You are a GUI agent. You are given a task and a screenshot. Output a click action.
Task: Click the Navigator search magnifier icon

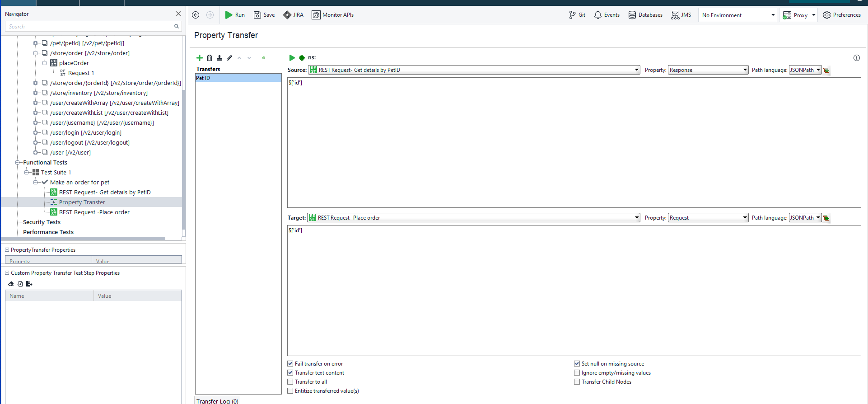(177, 26)
